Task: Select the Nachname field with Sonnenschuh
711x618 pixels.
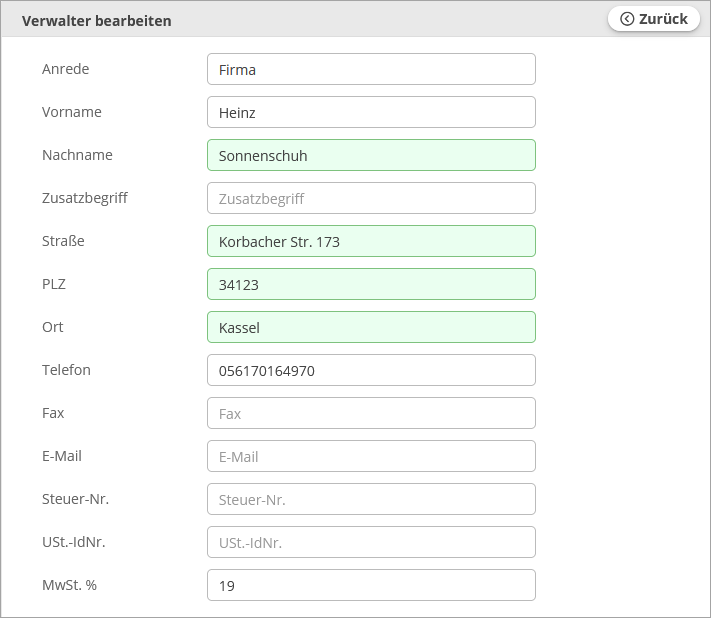Action: tap(370, 156)
